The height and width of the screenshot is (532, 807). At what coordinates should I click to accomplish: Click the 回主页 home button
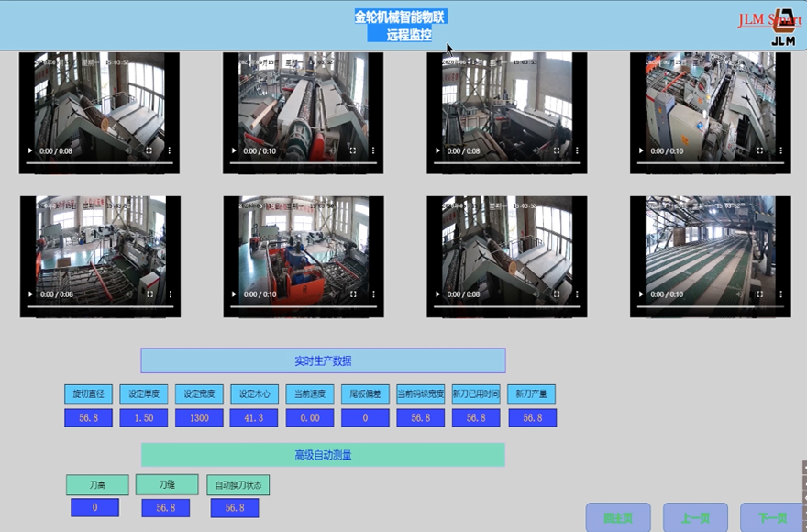(x=618, y=517)
